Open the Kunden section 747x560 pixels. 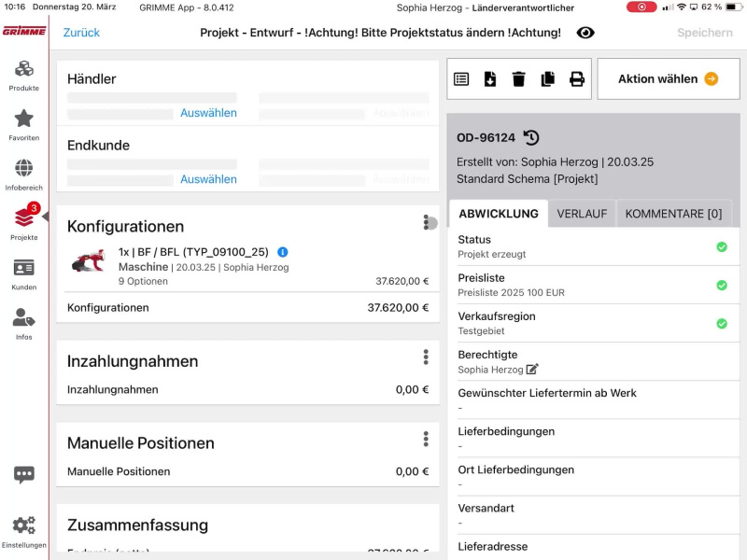coord(24,274)
